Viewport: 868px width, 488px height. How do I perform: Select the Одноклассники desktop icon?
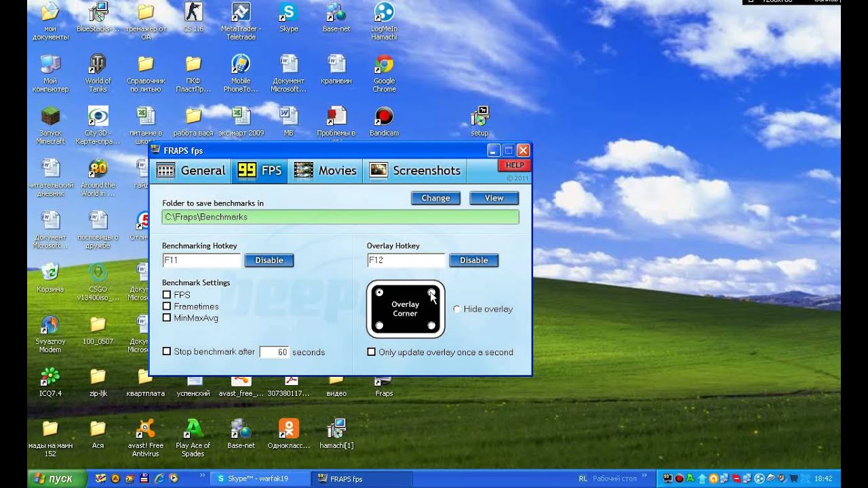pos(289,434)
